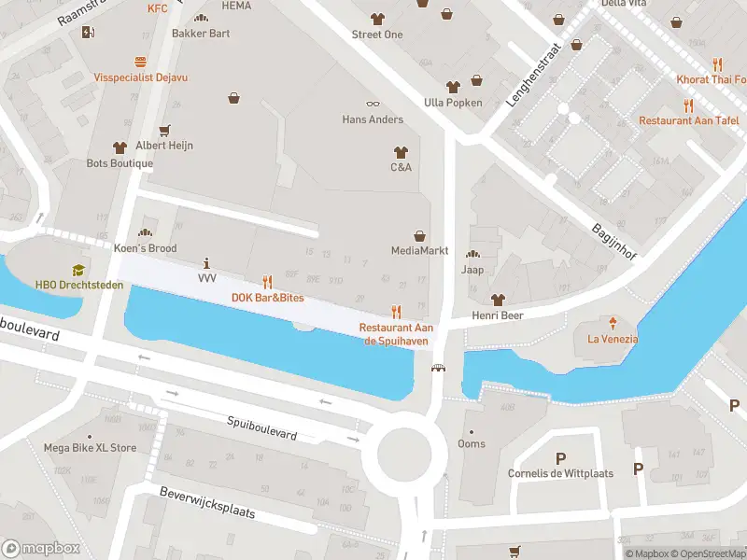Screen dimensions: 747x560
Task: Select the Albert Heijn shopping cart icon
Action: pyautogui.click(x=165, y=131)
